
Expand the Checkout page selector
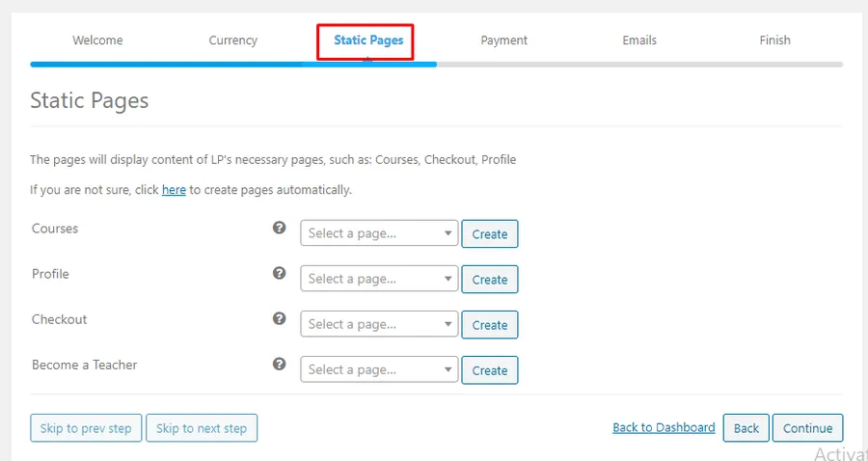[x=379, y=324]
